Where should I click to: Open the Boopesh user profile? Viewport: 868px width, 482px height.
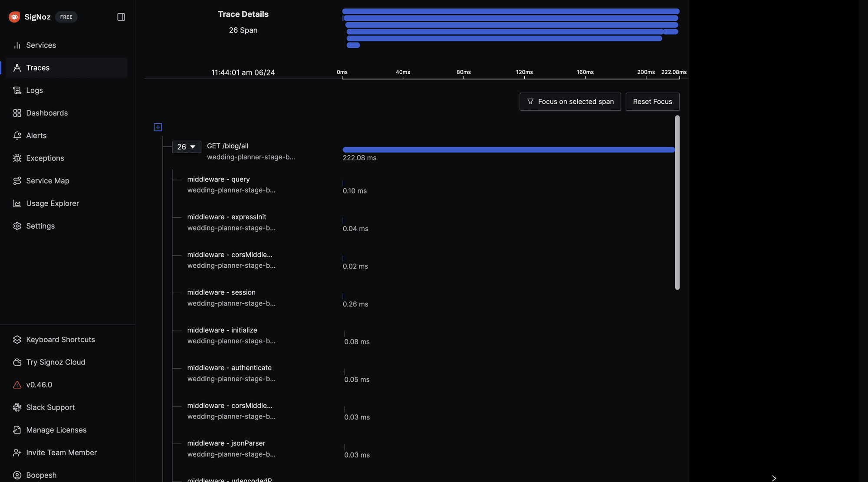point(67,475)
